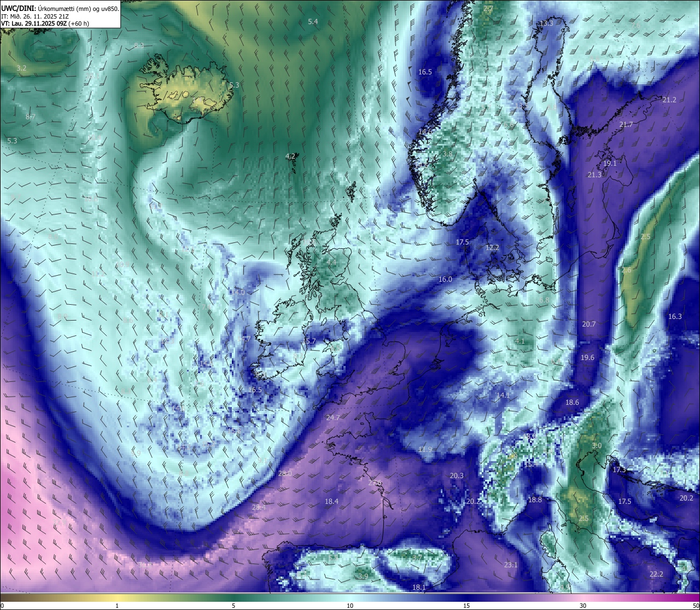Click the map value label 21.3
The width and height of the screenshot is (700, 610).
594,175
